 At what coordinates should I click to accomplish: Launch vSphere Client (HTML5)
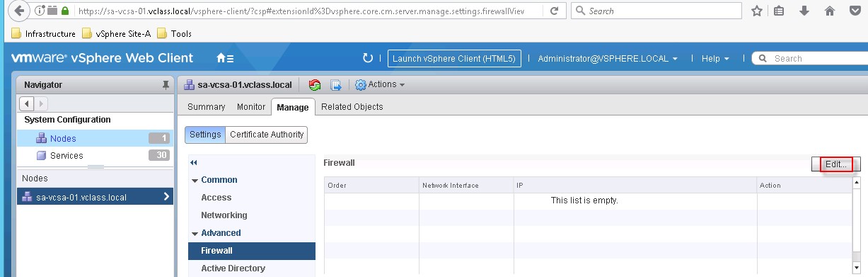click(x=454, y=58)
